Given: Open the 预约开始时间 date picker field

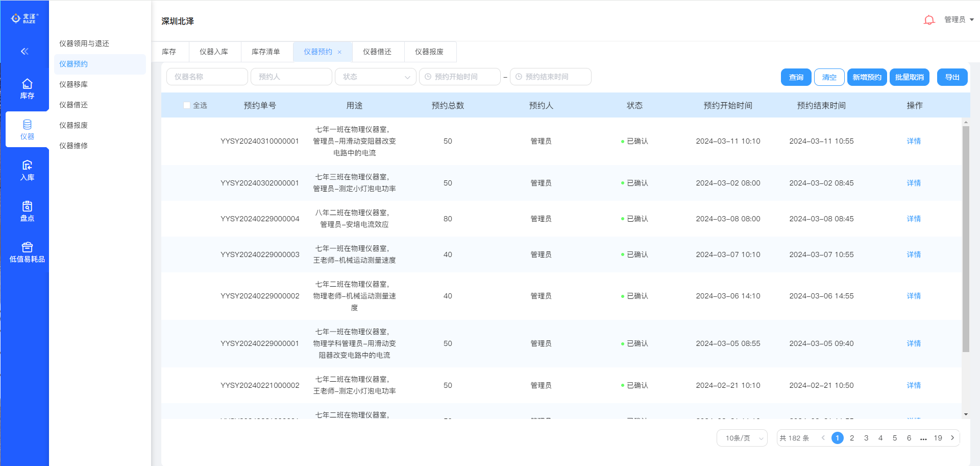Looking at the screenshot, I should (x=460, y=77).
